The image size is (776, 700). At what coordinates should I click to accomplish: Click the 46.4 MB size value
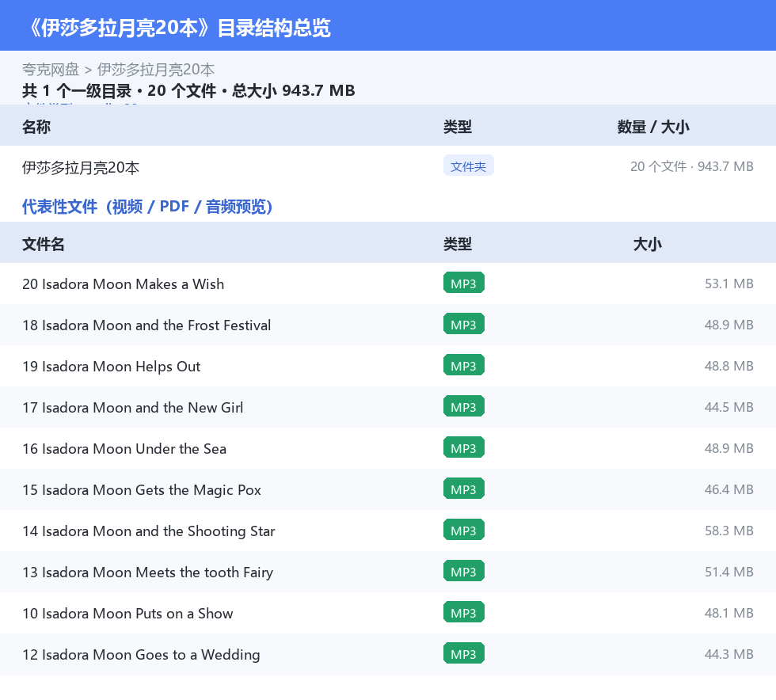click(x=729, y=489)
